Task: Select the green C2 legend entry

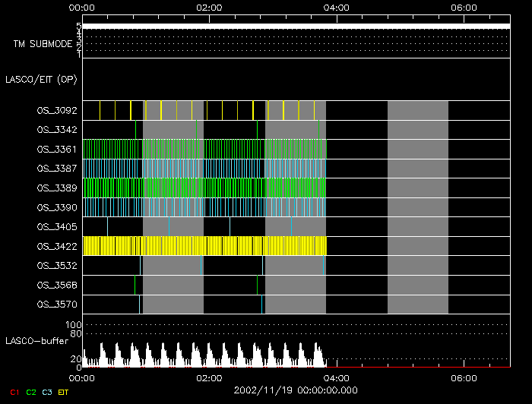Action: pyautogui.click(x=30, y=392)
